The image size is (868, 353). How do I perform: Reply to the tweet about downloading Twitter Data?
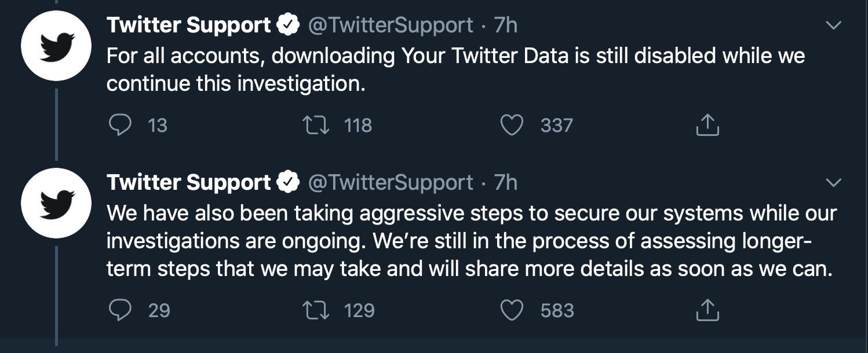(119, 126)
